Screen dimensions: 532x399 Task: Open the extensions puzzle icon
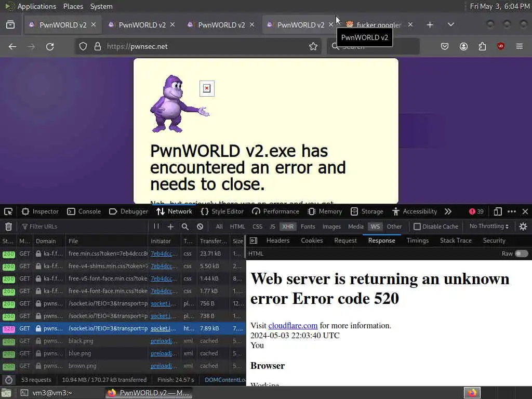482,46
